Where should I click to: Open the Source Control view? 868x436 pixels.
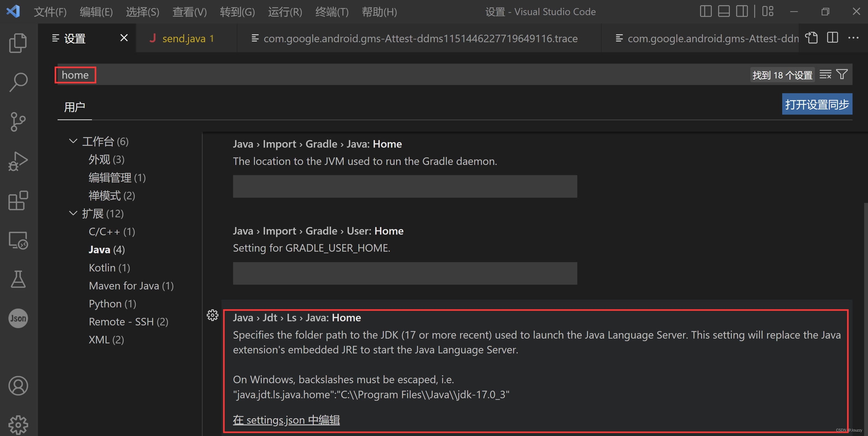tap(18, 122)
